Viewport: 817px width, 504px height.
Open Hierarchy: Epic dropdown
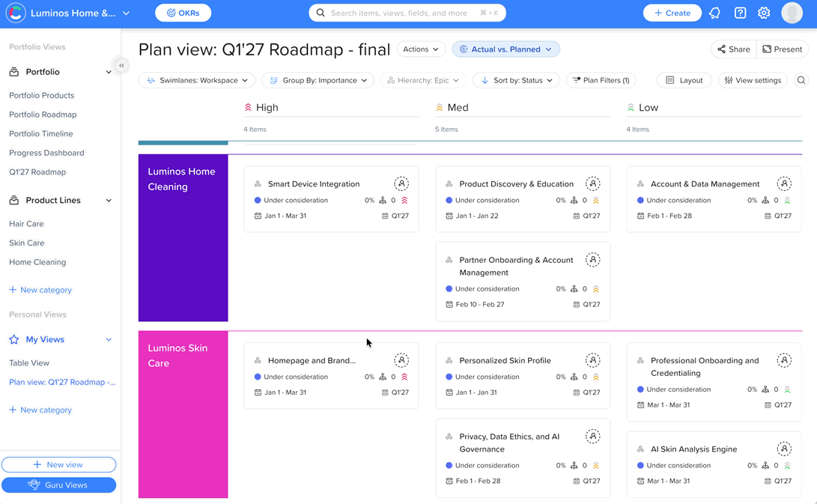click(x=423, y=80)
